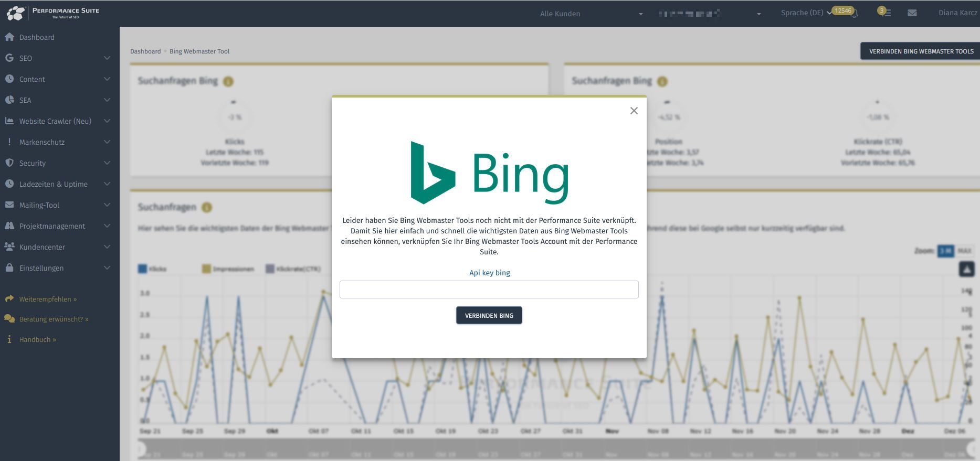The image size is (980, 461).
Task: Open messages envelope icon in top bar
Action: tap(912, 13)
